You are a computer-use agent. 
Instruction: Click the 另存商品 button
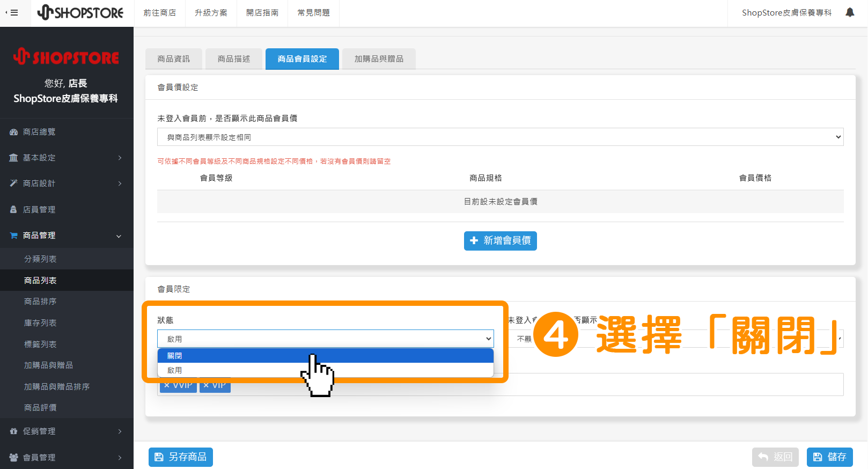181,457
